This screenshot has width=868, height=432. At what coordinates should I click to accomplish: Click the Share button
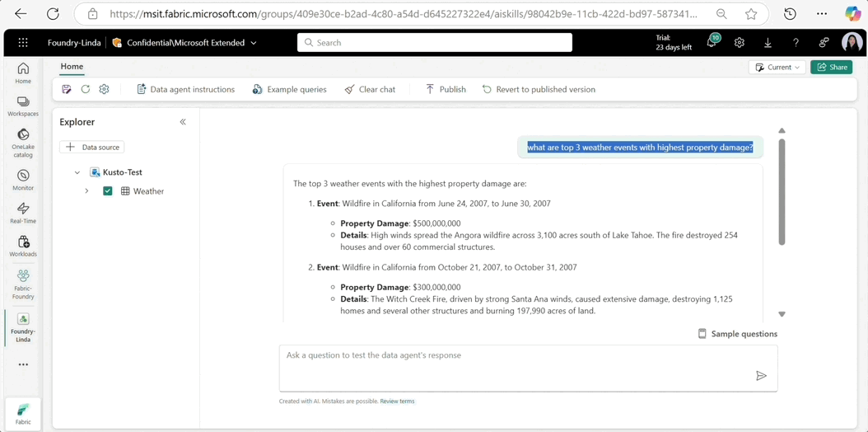pyautogui.click(x=832, y=67)
